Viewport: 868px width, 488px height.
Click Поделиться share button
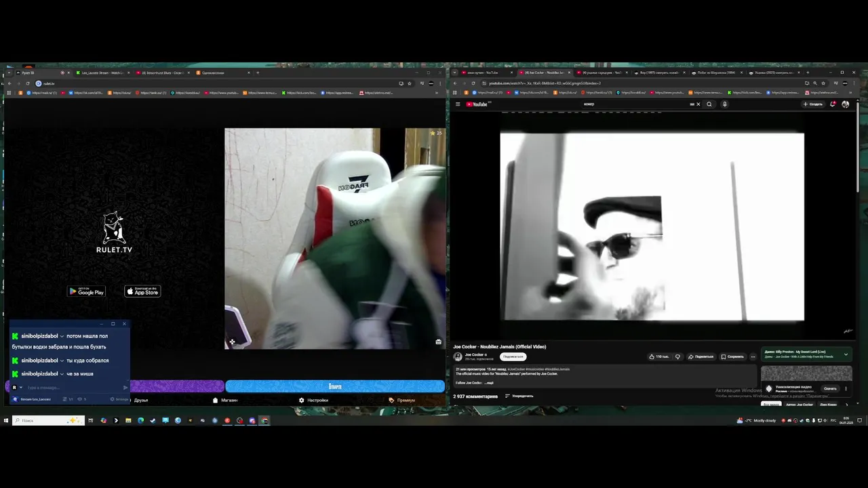(701, 357)
